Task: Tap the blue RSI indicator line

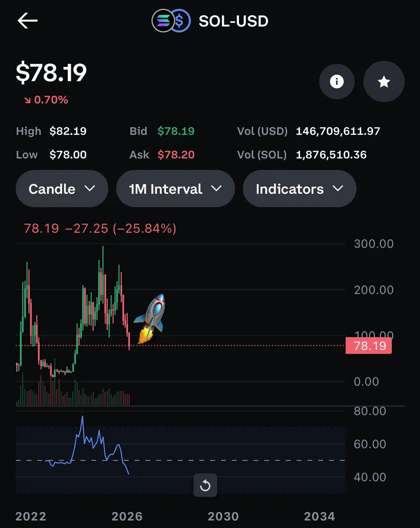Action: [x=87, y=446]
